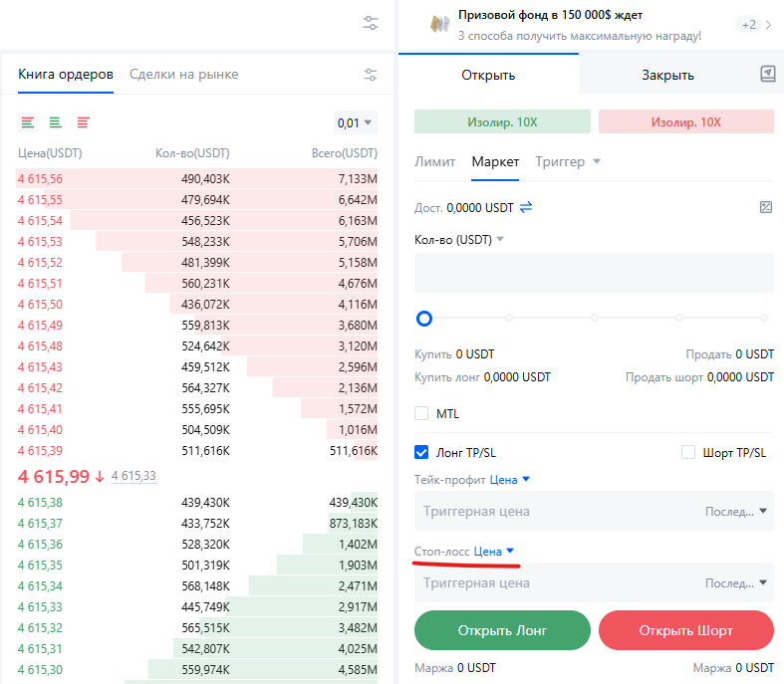The image size is (784, 684).
Task: Click the Открыть Шорт button
Action: tap(686, 630)
